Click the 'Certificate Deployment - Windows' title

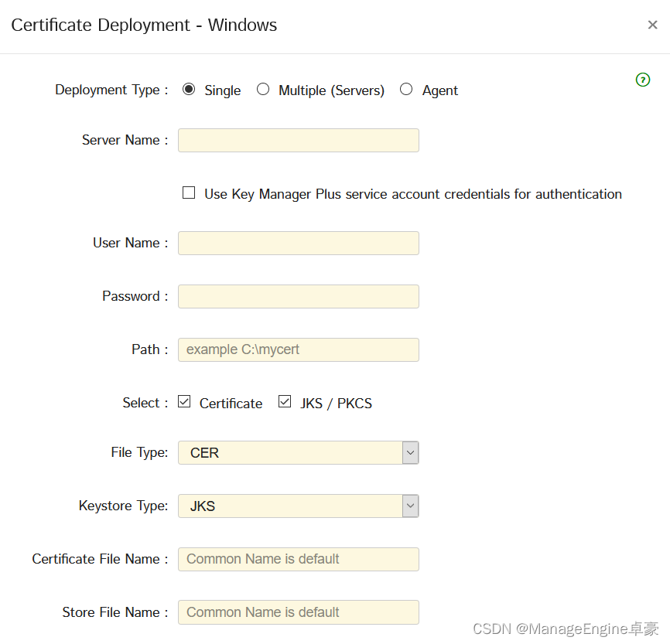[x=144, y=26]
